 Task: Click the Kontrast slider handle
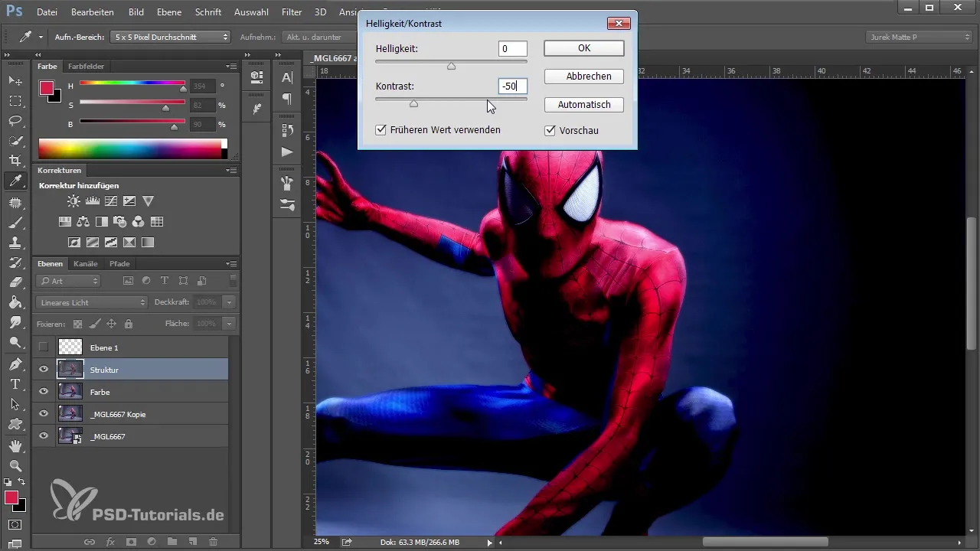pyautogui.click(x=413, y=103)
